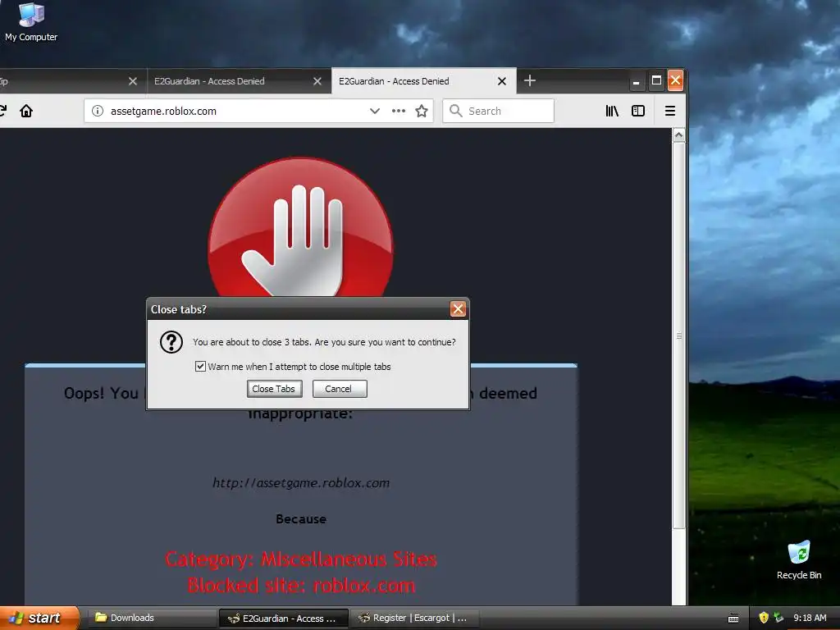Minimize the Firefox window

point(636,81)
